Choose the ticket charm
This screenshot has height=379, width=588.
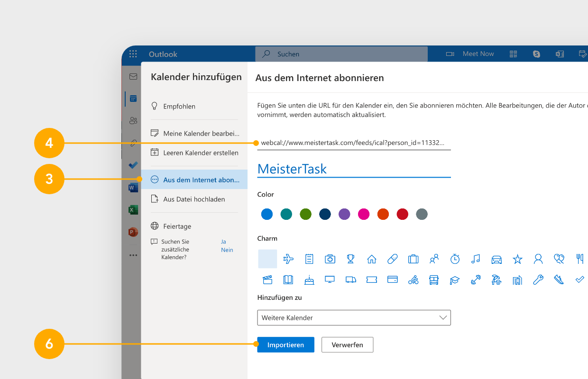pos(372,280)
